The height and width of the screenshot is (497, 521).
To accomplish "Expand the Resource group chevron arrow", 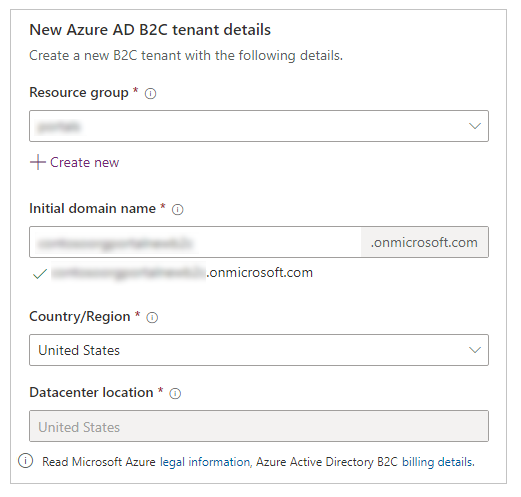I will click(475, 126).
